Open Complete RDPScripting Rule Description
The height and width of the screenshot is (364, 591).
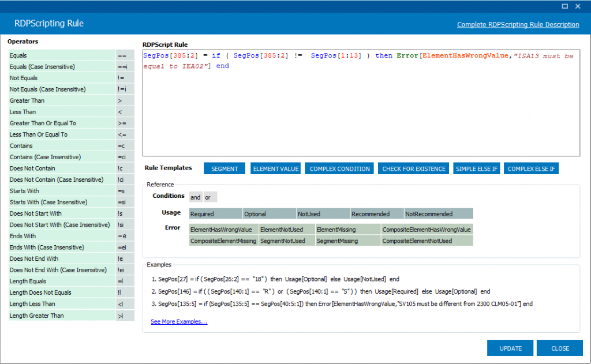click(518, 24)
